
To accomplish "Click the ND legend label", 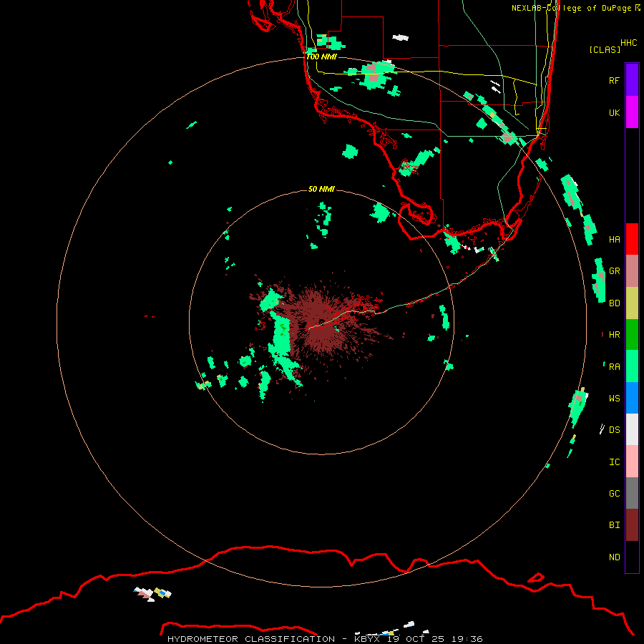I will [x=614, y=557].
